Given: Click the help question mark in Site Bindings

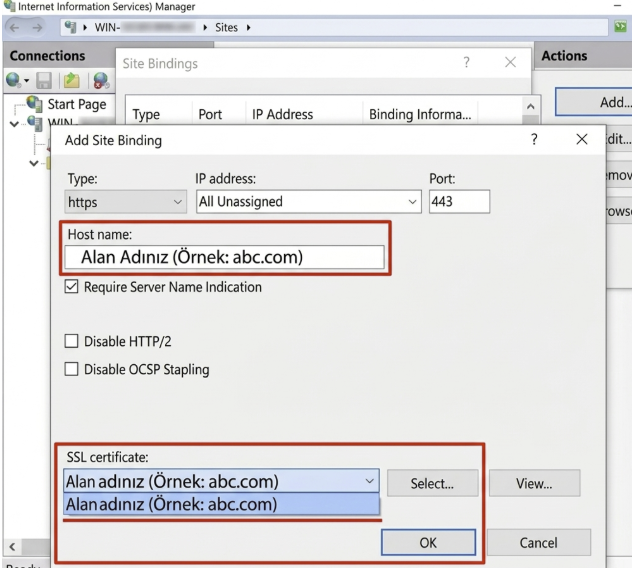Looking at the screenshot, I should pyautogui.click(x=466, y=62).
